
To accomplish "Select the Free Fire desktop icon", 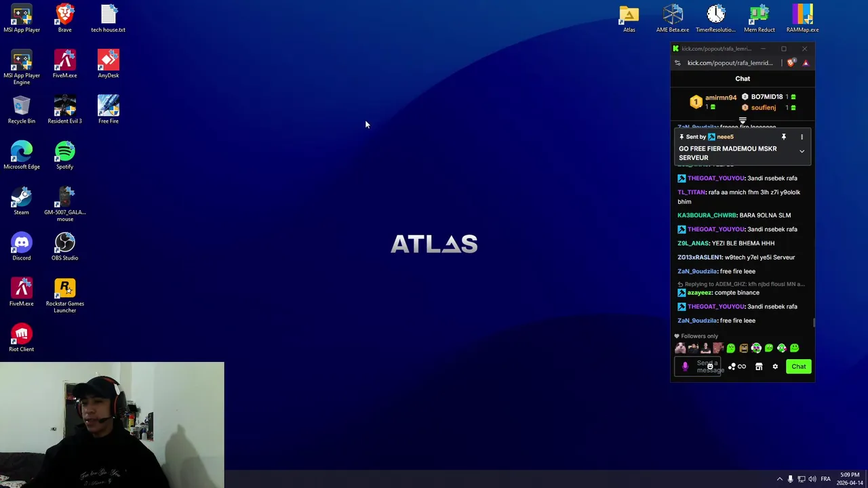I will pos(108,110).
